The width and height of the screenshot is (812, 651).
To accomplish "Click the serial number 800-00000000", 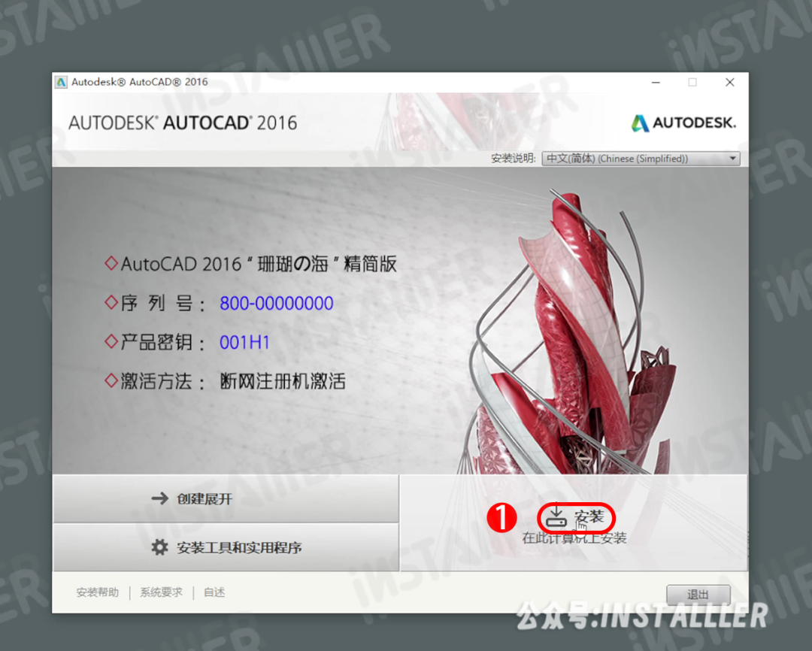I will pos(277,303).
